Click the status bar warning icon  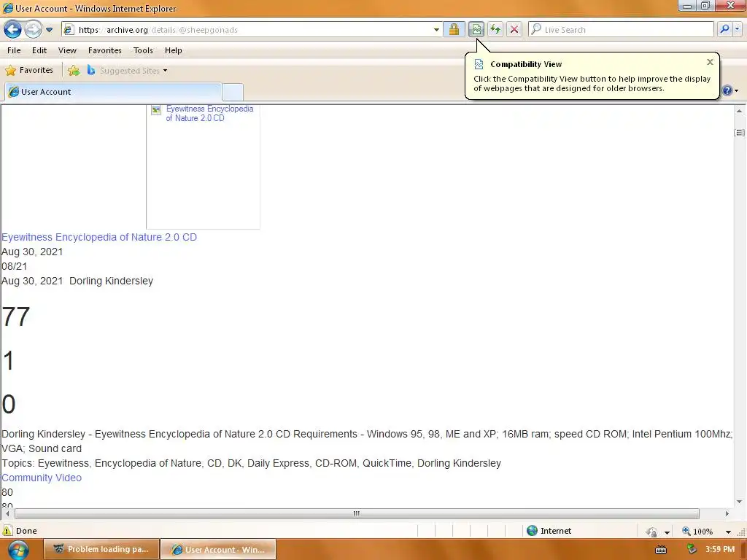click(7, 531)
